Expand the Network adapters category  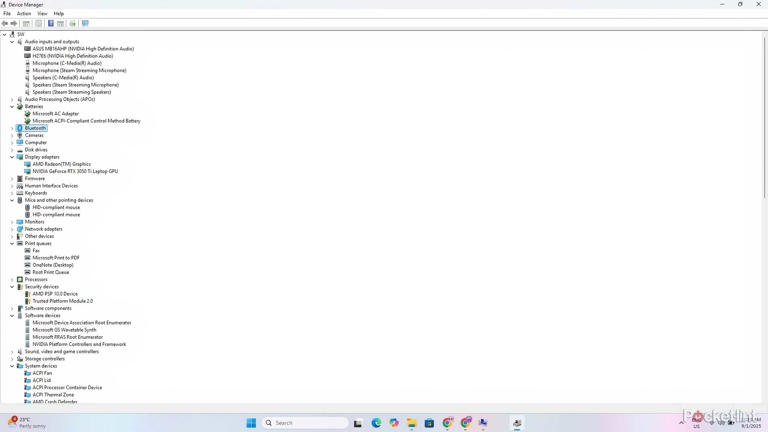tap(12, 229)
